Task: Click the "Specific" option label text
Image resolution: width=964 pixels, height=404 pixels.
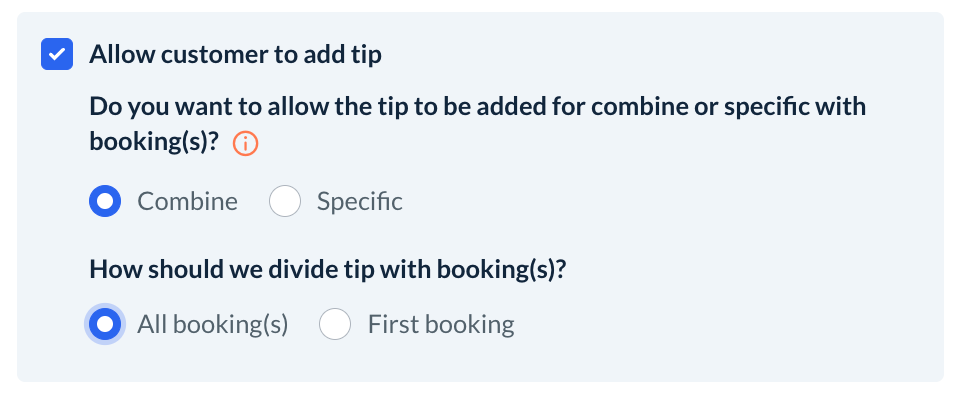Action: pos(359,202)
